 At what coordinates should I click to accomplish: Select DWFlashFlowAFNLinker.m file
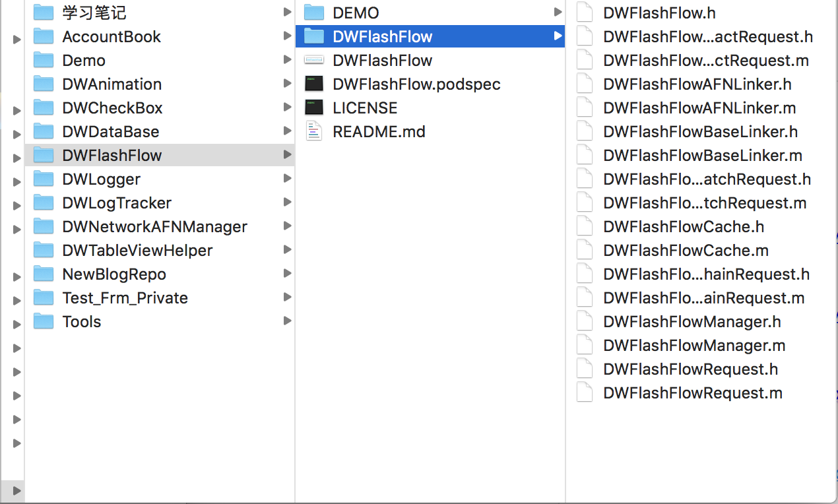pyautogui.click(x=699, y=108)
